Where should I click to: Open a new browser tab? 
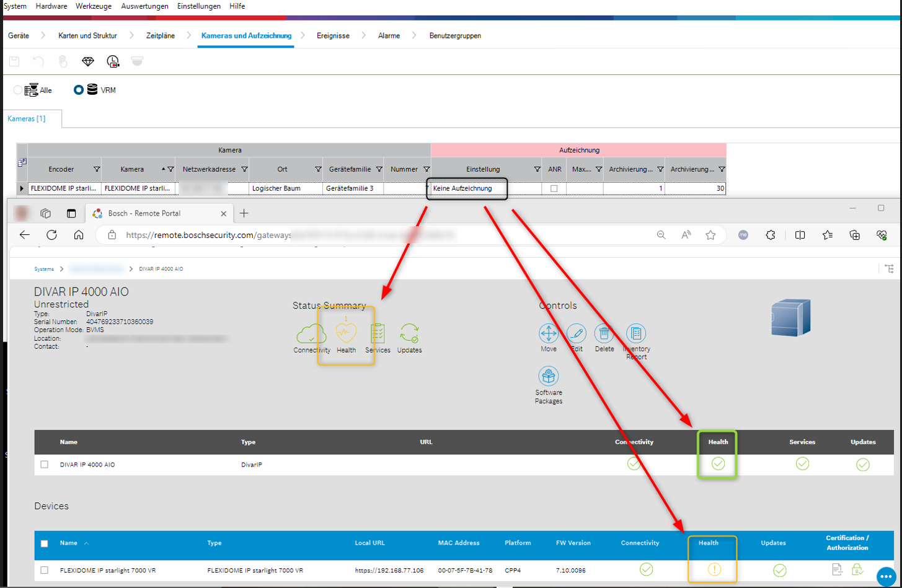point(244,213)
